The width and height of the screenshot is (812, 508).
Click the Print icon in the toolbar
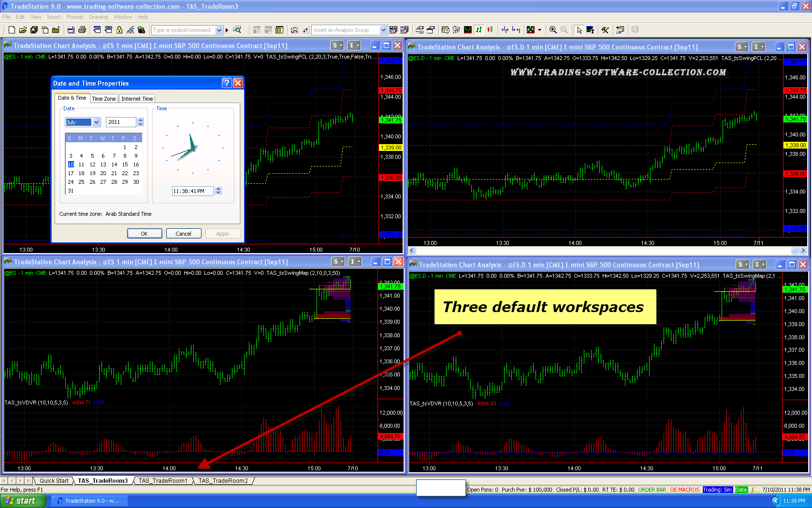(82, 30)
